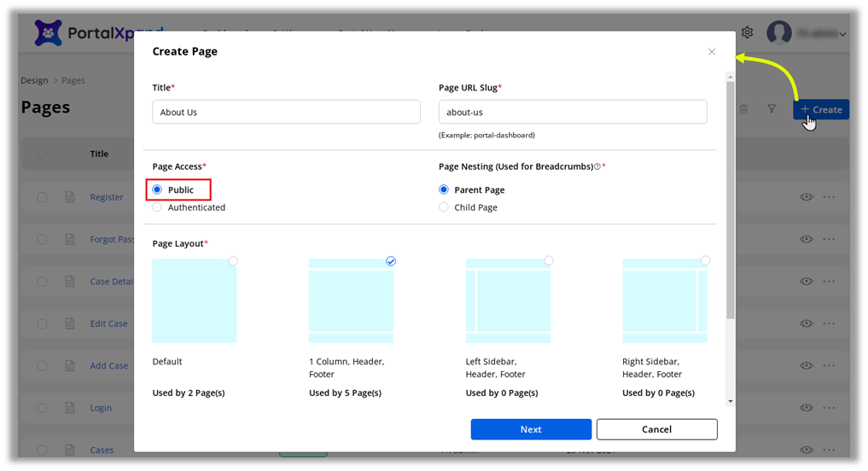
Task: Click the user avatar icon
Action: pyautogui.click(x=778, y=33)
